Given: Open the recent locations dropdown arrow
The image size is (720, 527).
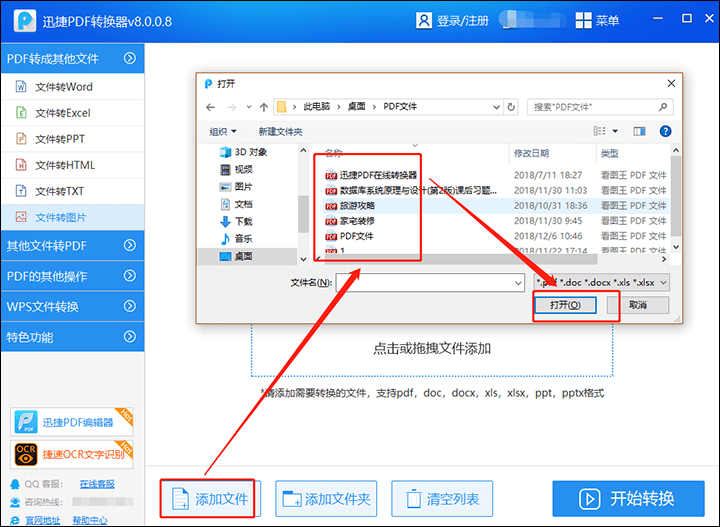Looking at the screenshot, I should tap(248, 107).
